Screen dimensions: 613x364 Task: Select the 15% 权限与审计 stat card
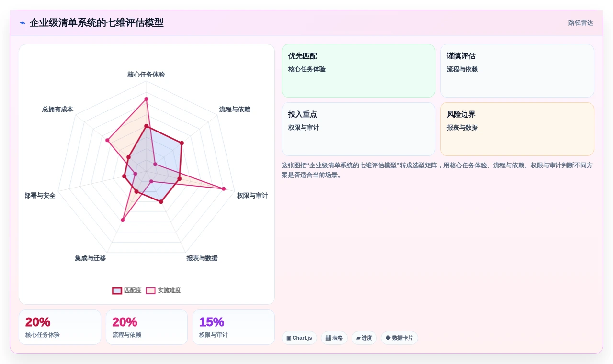pyautogui.click(x=234, y=327)
